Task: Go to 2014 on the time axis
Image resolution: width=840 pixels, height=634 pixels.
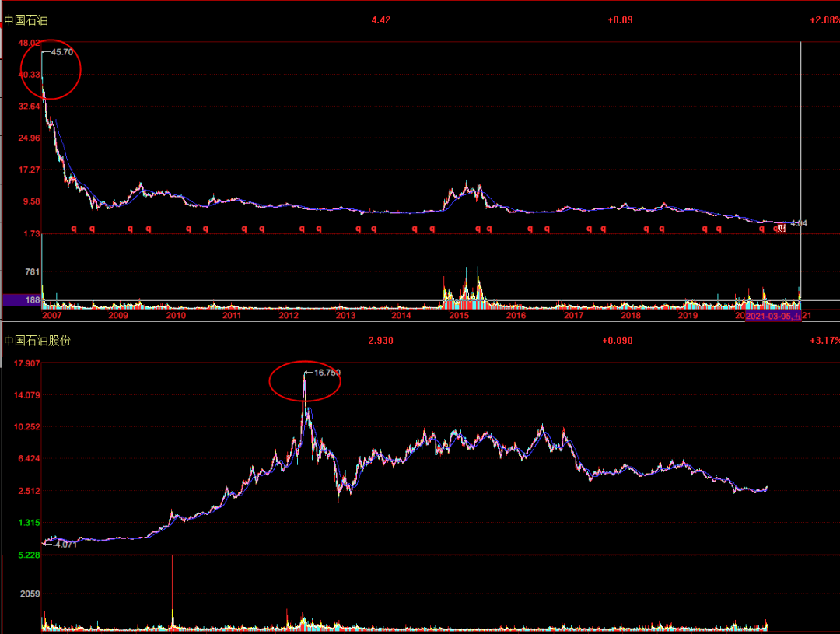Action: point(401,315)
